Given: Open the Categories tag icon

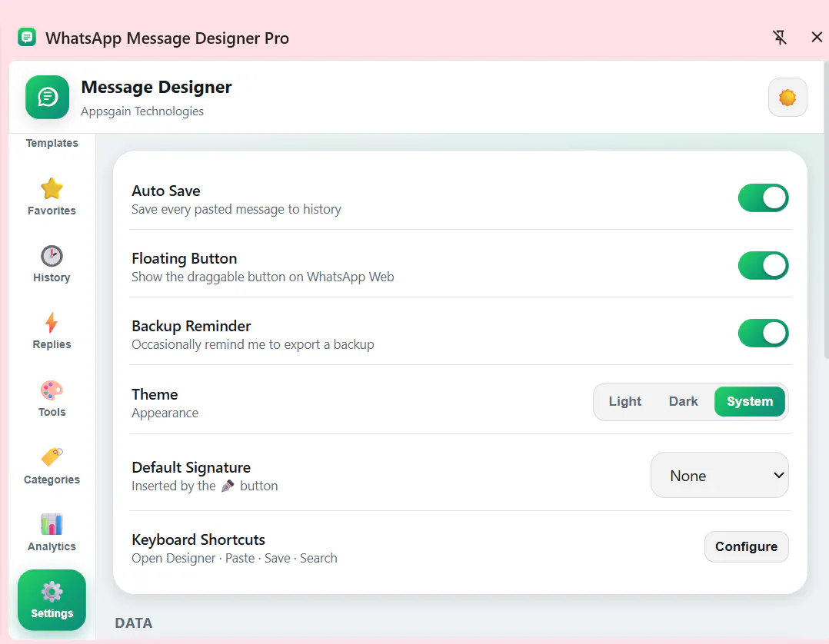Looking at the screenshot, I should (52, 457).
